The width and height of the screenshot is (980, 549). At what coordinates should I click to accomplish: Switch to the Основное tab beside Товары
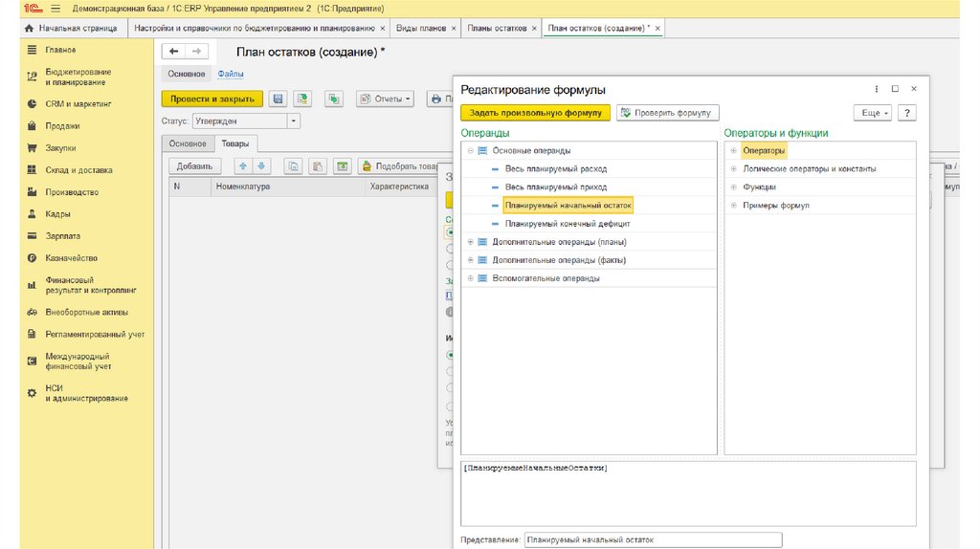(x=188, y=143)
